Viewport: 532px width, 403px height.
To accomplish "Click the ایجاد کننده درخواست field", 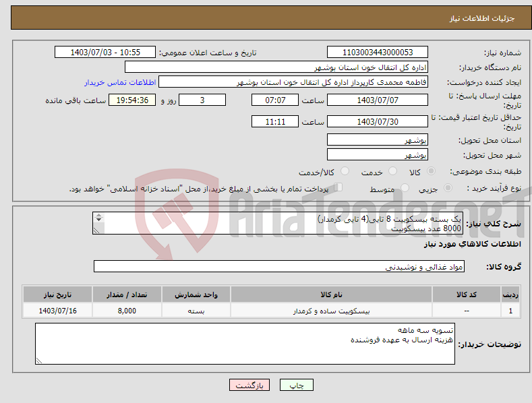I will 293,82.
